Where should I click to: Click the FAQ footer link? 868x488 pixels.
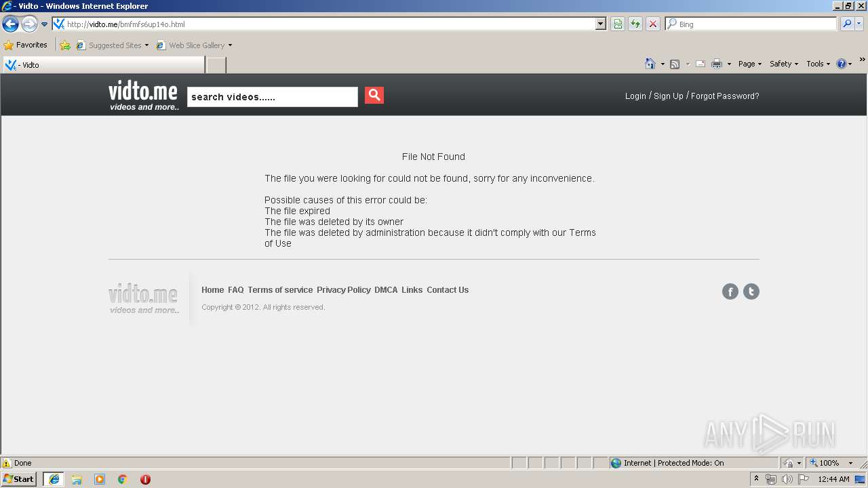[x=236, y=290]
